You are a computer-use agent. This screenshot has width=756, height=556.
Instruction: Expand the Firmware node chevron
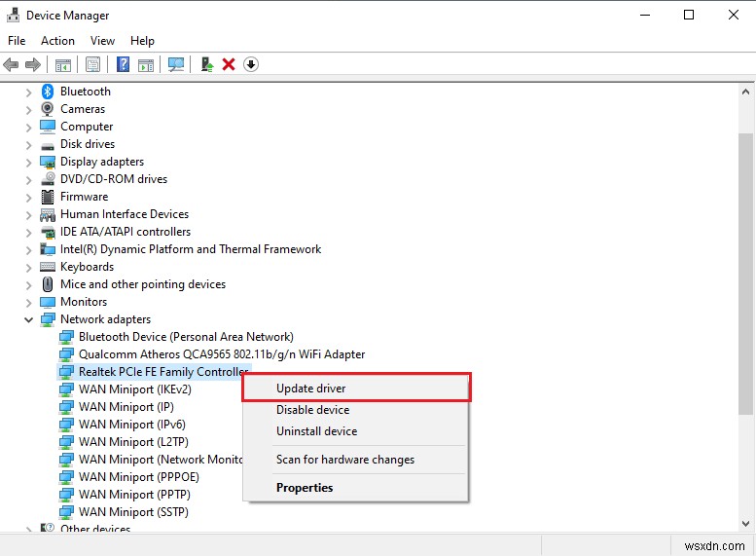pyautogui.click(x=28, y=198)
